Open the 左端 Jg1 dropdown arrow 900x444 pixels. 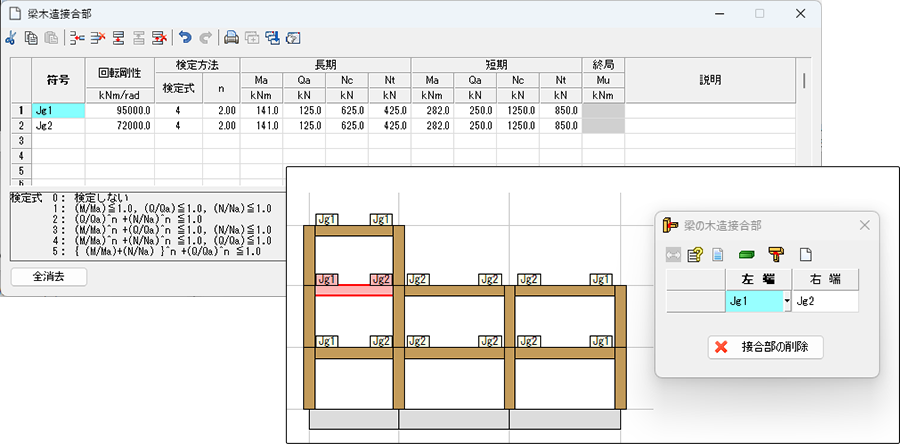tap(787, 300)
